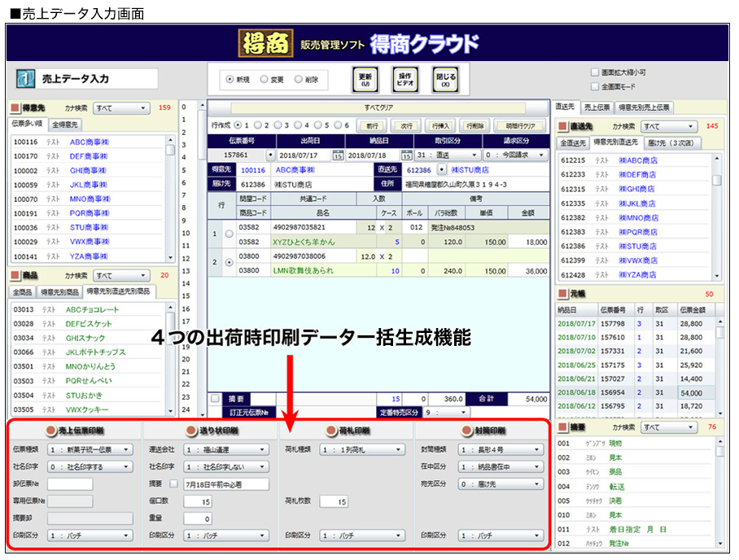Click the 荷札枚数 input field
This screenshot has height=560, width=739.
pyautogui.click(x=334, y=501)
